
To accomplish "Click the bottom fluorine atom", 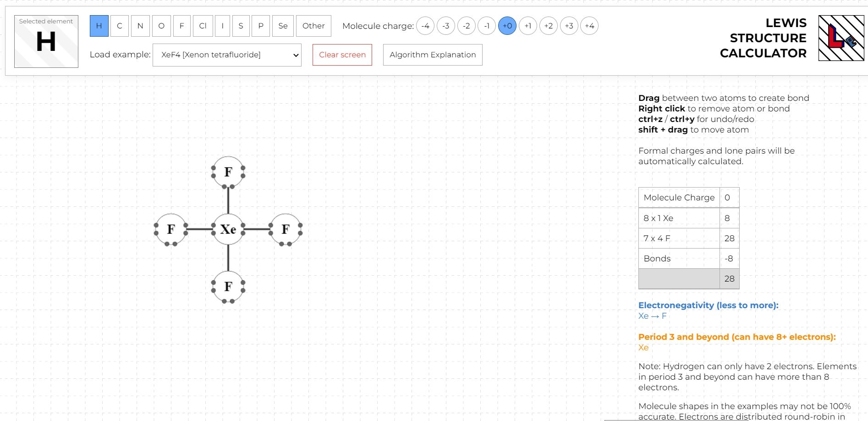I will tap(228, 286).
